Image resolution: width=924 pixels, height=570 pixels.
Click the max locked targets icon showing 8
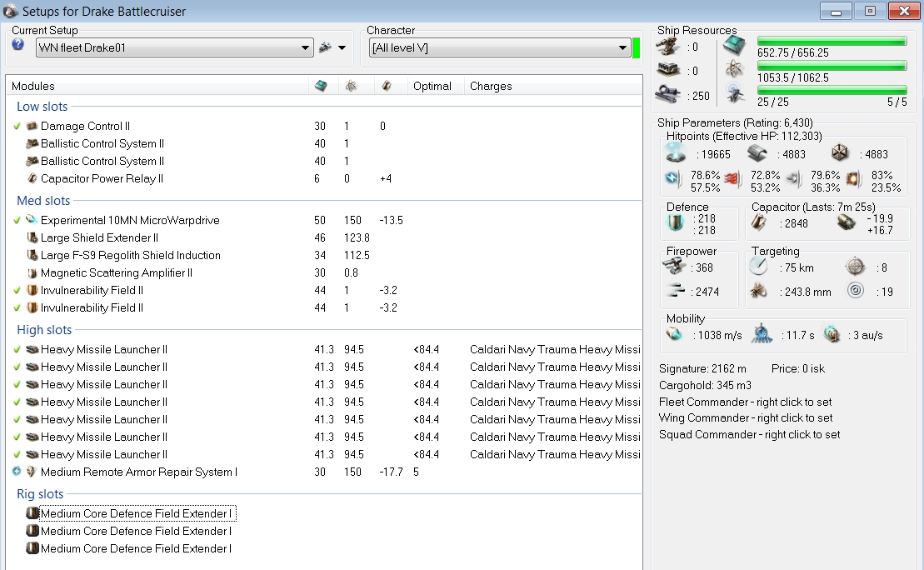[855, 267]
